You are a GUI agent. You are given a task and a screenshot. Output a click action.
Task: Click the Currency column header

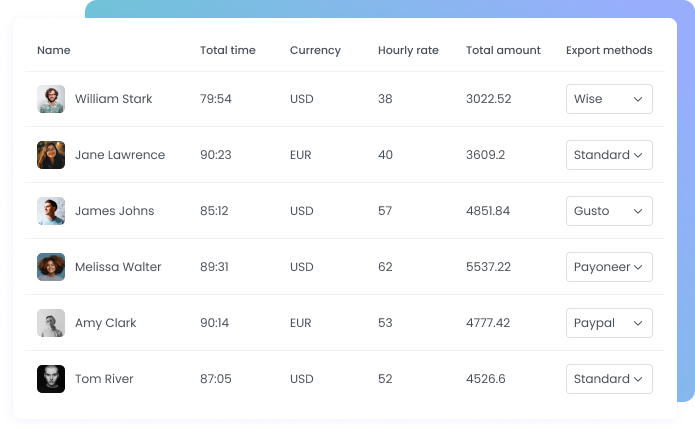[x=315, y=50]
